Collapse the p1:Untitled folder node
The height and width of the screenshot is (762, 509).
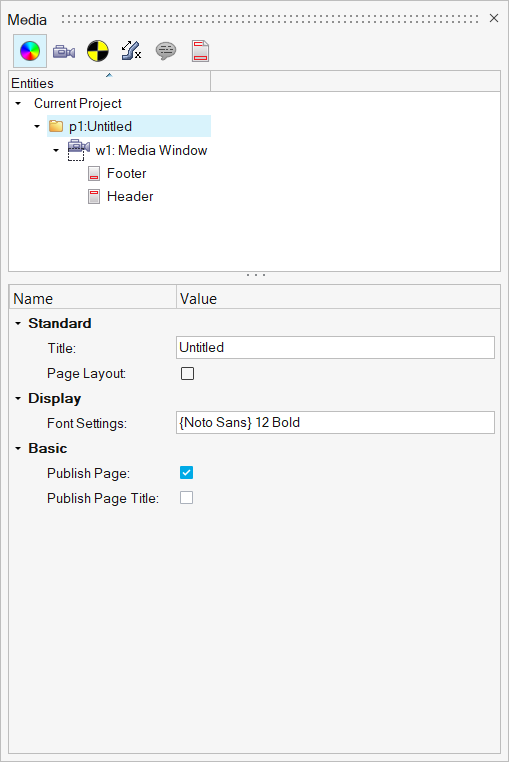37,126
